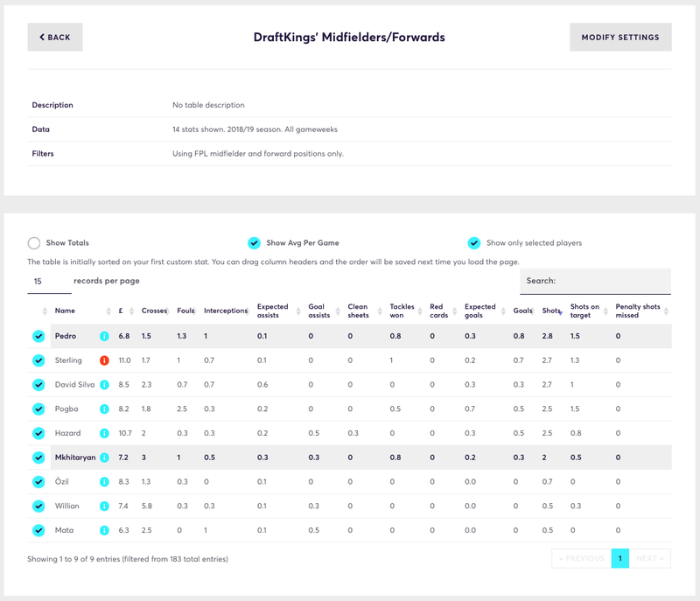Viewport: 700px width, 601px height.
Task: Sort table by Goal assists column
Action: point(318,311)
